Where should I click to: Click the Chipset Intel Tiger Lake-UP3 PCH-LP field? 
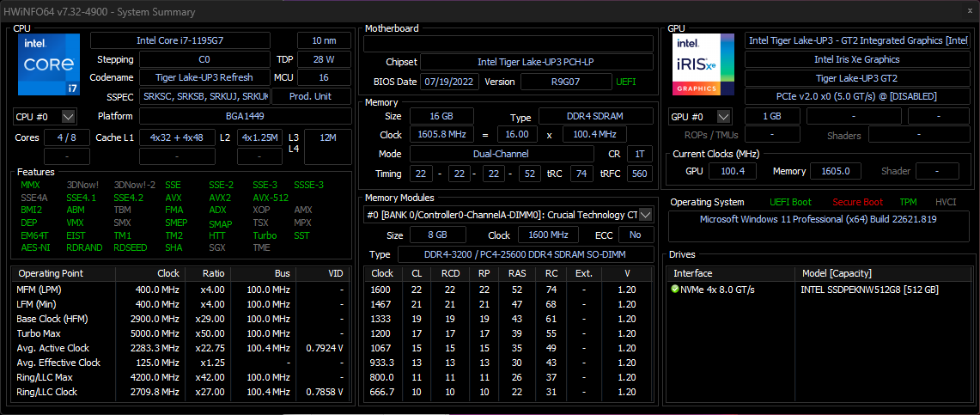coord(536,62)
